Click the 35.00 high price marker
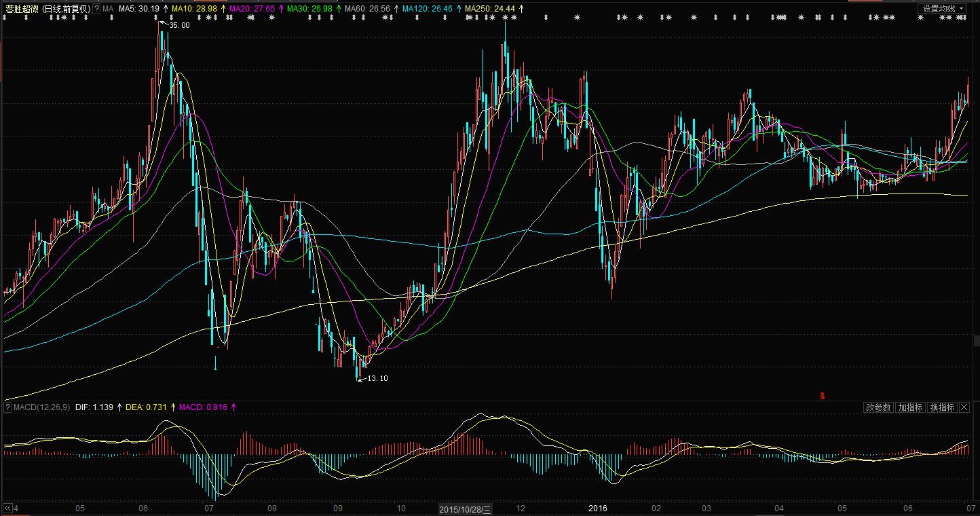 (x=178, y=25)
